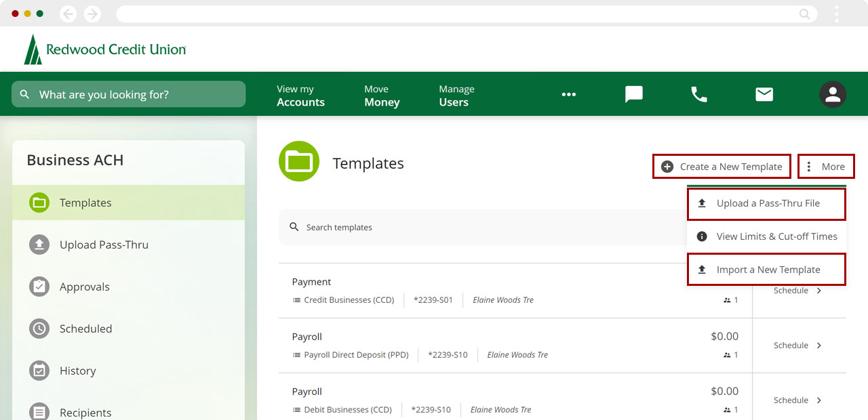868x420 pixels.
Task: Click Schedule for Payroll Direct Deposit template
Action: 797,345
